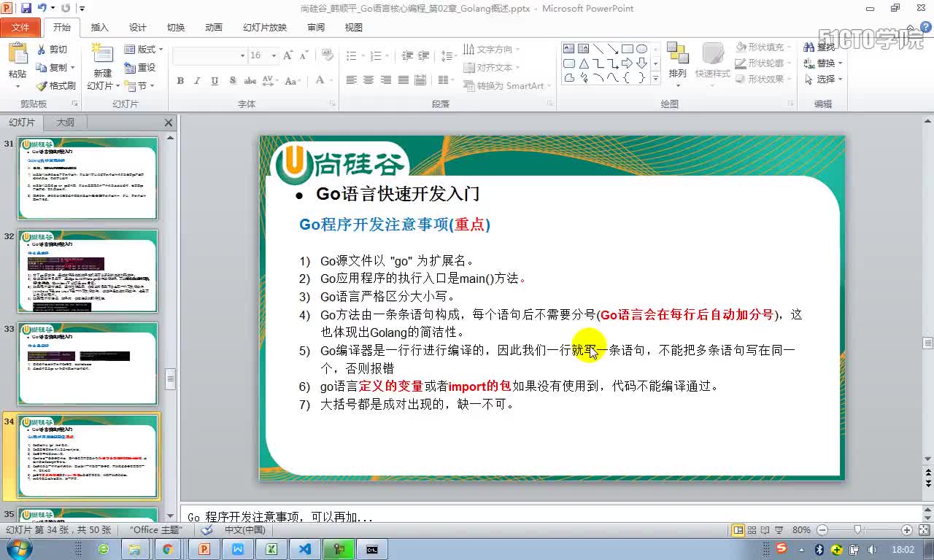Click the New Slide (新建幻灯片) icon
Screen dimensions: 934x560
pos(102,55)
